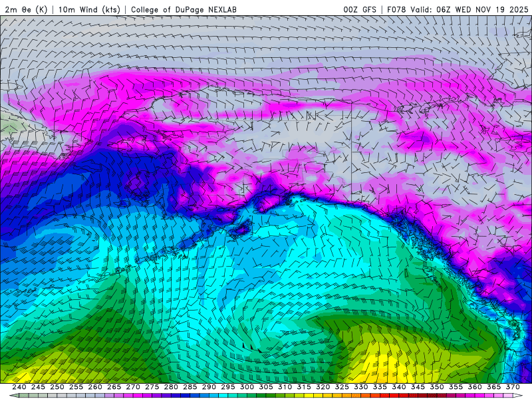Click the 270 colorbar value label
This screenshot has height=399, width=532.
(x=133, y=387)
